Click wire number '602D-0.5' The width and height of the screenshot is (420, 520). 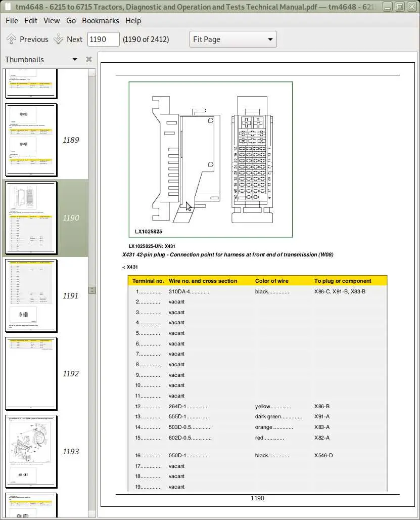[x=180, y=438]
